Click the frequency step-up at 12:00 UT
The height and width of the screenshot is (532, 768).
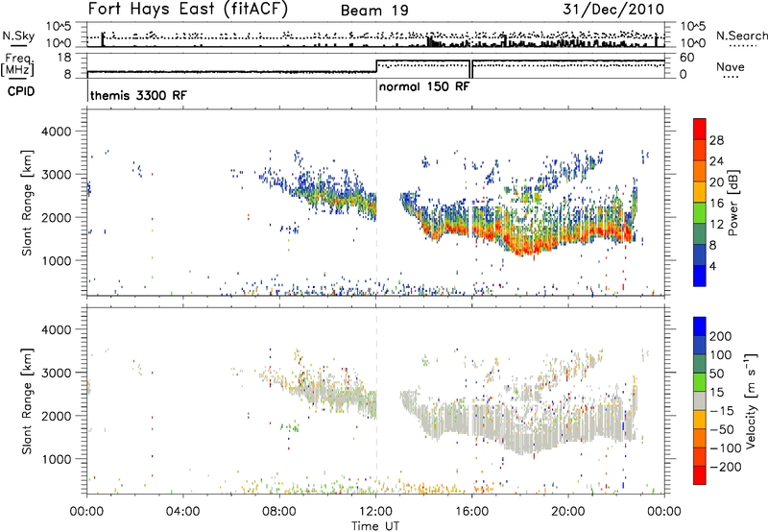coord(376,66)
